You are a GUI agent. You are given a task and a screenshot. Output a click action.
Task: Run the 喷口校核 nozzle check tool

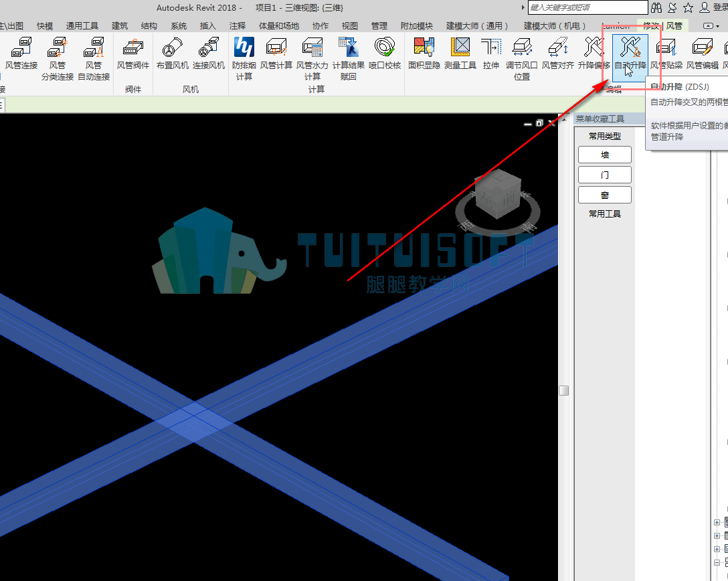(x=385, y=54)
